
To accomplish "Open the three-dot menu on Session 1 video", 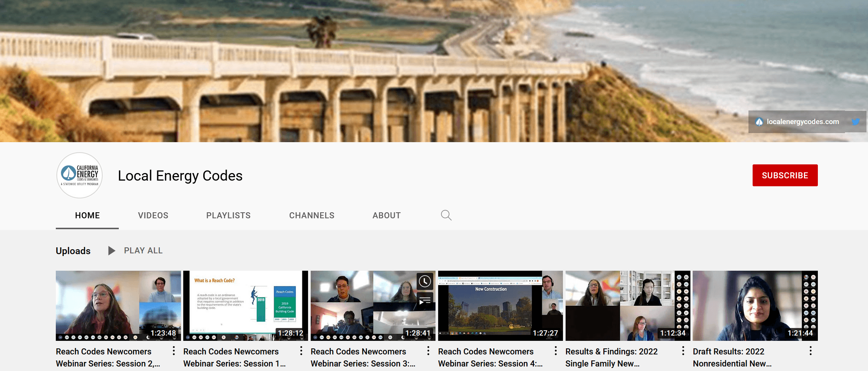I will 301,351.
